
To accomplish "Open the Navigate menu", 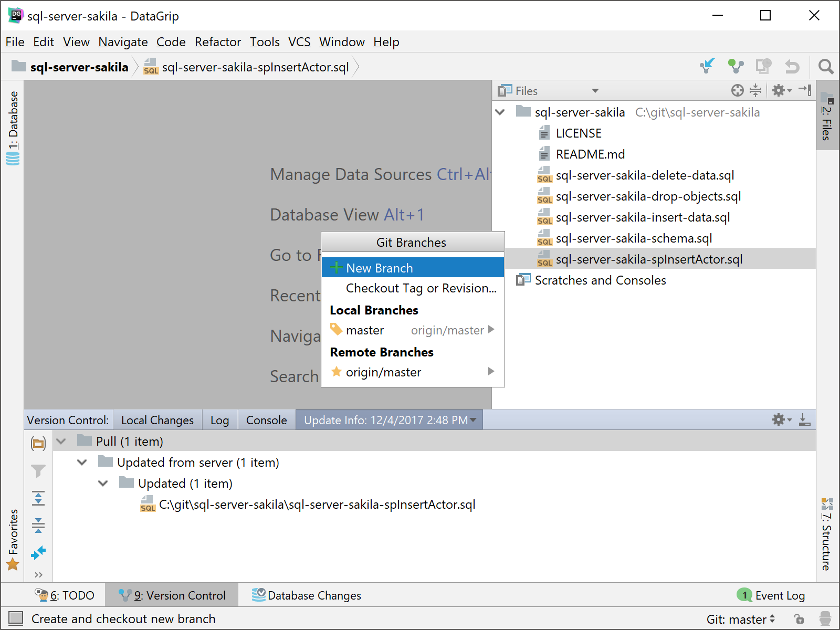I will point(123,41).
